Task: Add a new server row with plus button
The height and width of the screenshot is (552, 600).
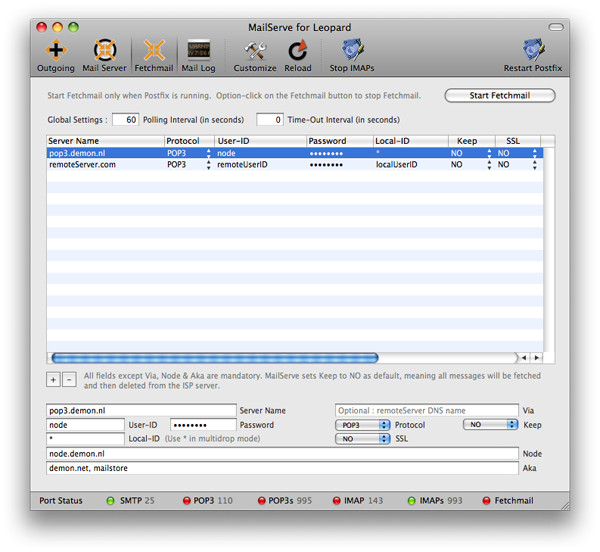Action: (x=53, y=380)
